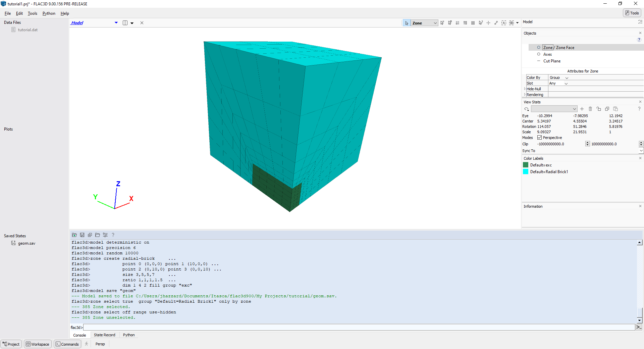This screenshot has height=349, width=644.
Task: Click the split pane layout icon
Action: tap(125, 23)
